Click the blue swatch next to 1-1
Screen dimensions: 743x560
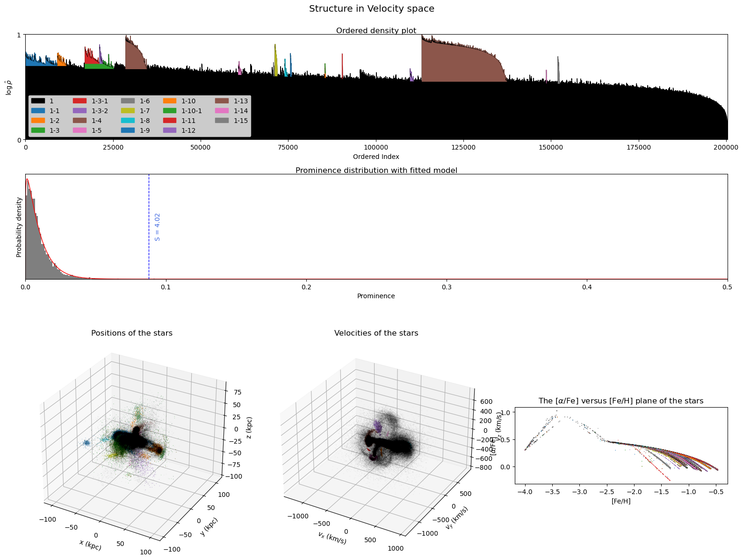(38, 111)
